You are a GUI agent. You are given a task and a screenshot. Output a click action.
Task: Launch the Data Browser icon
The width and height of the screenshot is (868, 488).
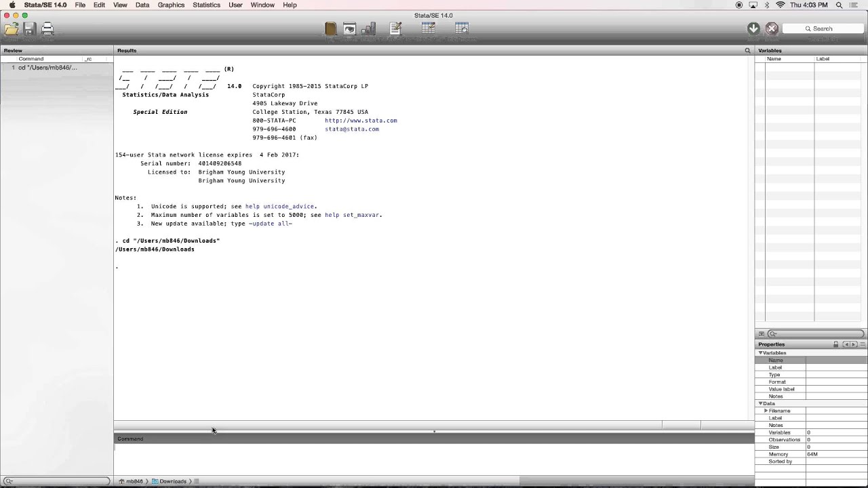coord(462,28)
